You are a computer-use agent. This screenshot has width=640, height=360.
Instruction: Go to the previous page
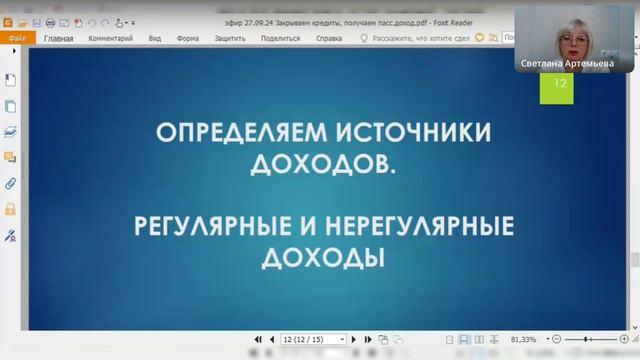click(272, 339)
